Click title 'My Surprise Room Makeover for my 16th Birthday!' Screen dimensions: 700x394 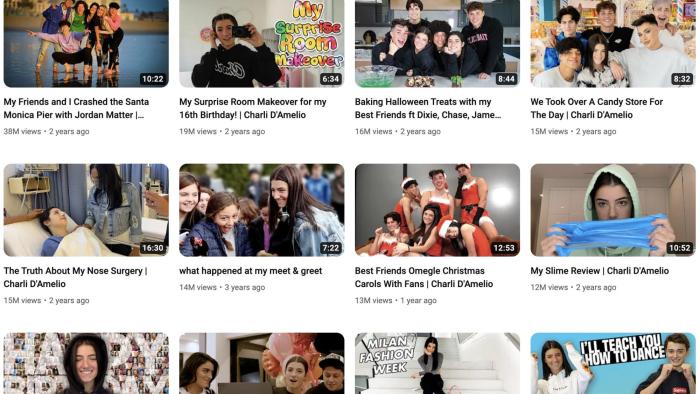coord(253,108)
